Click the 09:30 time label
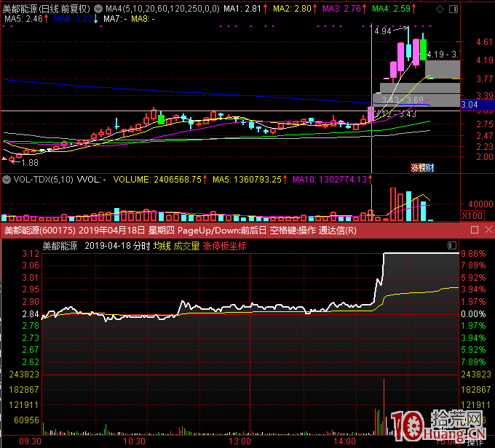This screenshot has width=495, height=448. tap(31, 441)
